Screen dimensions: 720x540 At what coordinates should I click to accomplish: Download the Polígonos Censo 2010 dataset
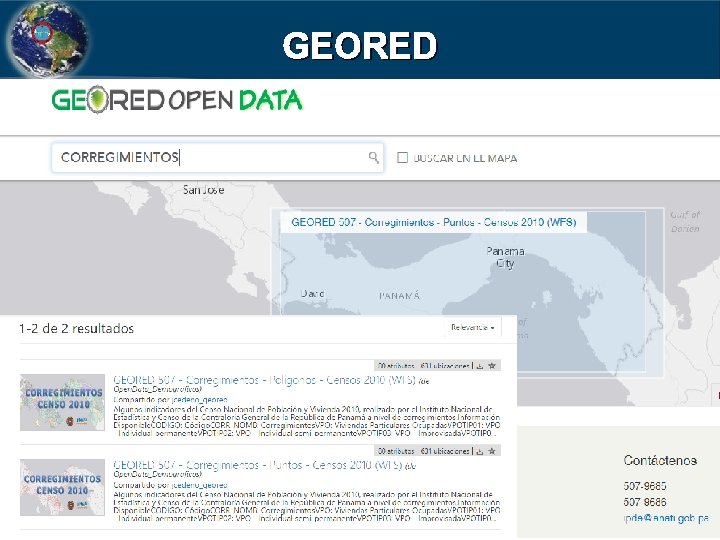click(480, 366)
